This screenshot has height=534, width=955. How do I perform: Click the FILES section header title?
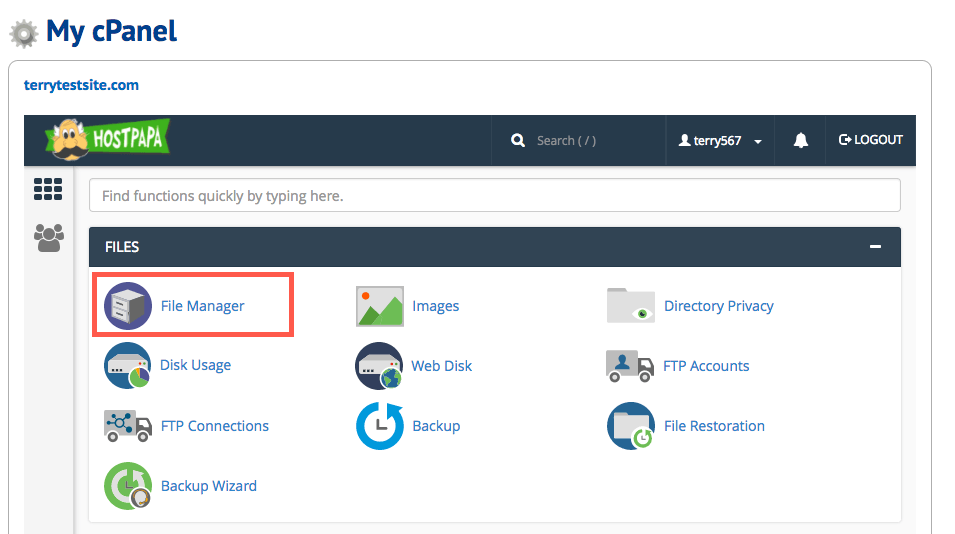[x=122, y=247]
